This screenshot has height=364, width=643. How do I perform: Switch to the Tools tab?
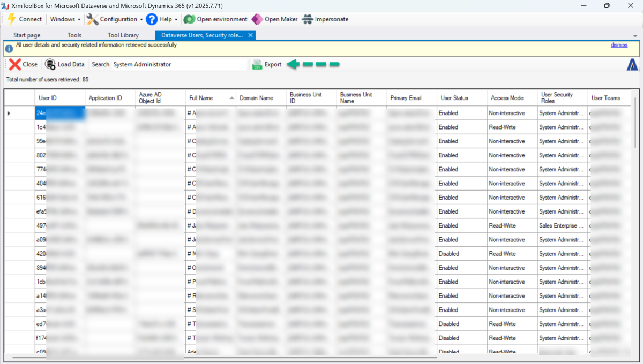(74, 35)
